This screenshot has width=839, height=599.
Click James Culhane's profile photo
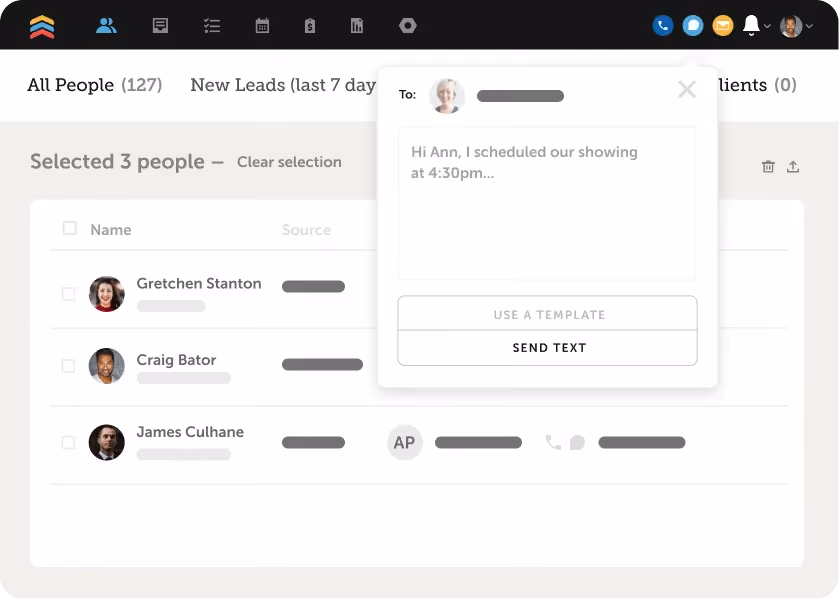pyautogui.click(x=106, y=443)
